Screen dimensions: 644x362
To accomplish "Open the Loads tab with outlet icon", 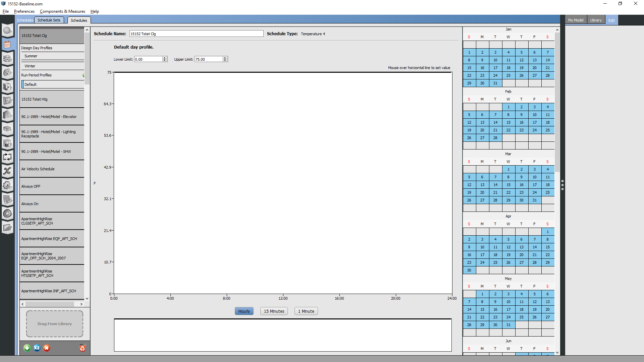I will pyautogui.click(x=7, y=72).
